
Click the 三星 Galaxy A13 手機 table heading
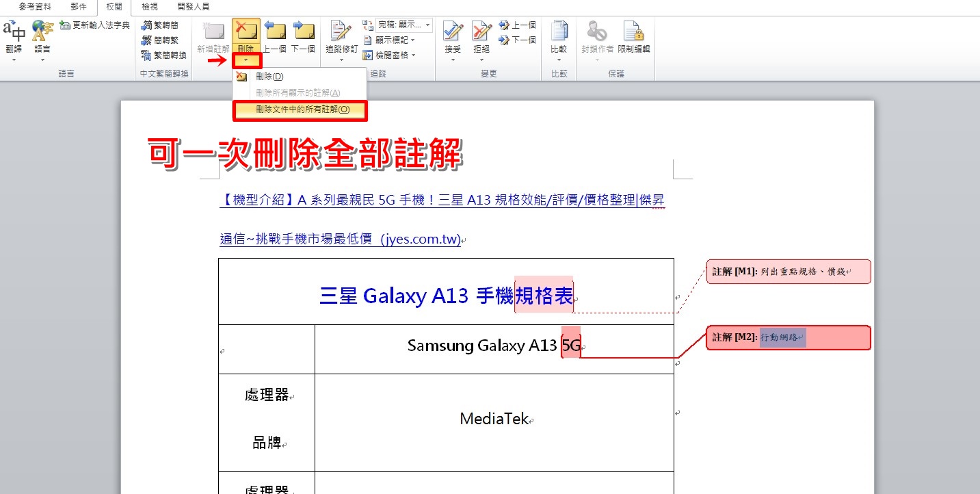point(416,296)
